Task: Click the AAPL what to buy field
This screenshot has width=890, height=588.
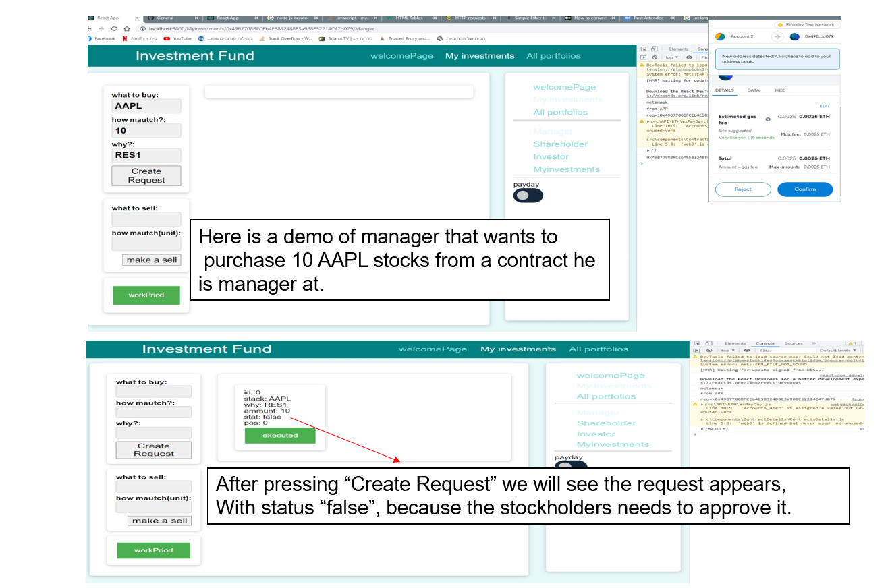Action: [146, 106]
